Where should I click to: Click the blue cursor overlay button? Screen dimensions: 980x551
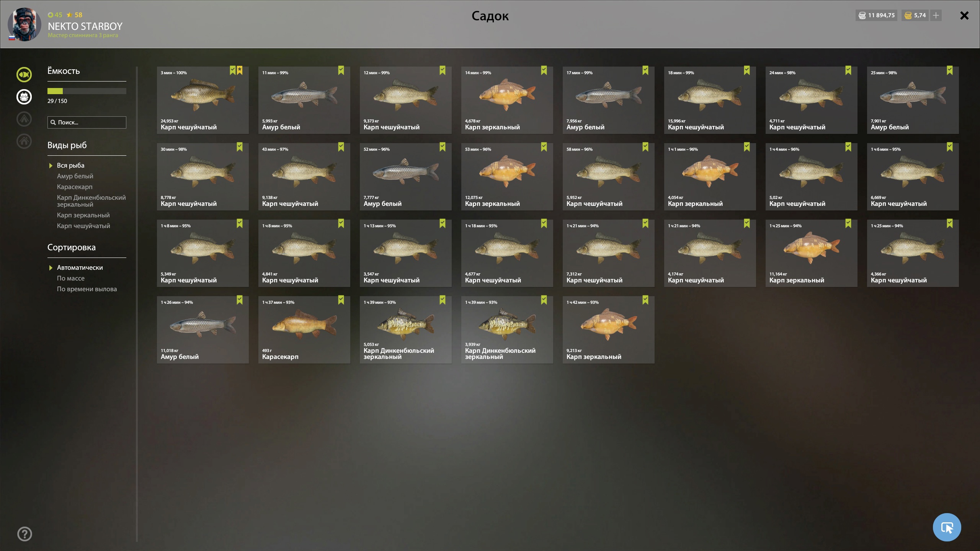pos(947,527)
